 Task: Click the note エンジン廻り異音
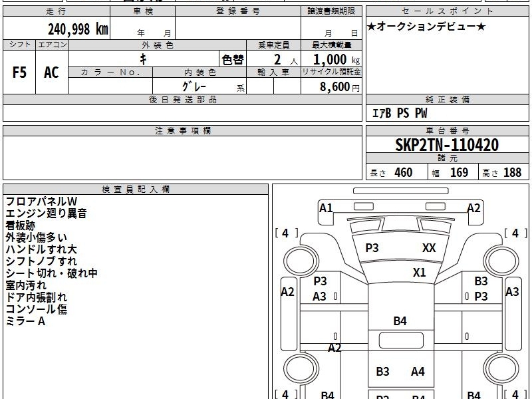(x=46, y=213)
